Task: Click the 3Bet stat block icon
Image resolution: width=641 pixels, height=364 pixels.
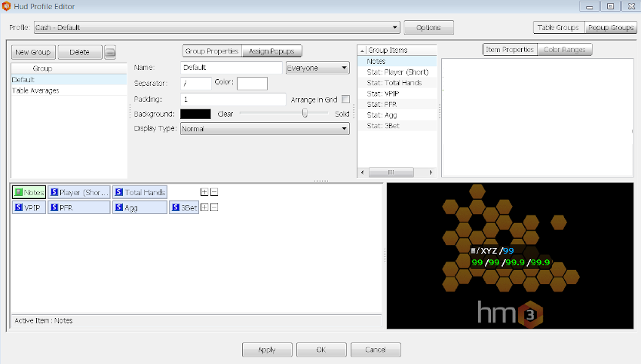Action: tap(176, 207)
